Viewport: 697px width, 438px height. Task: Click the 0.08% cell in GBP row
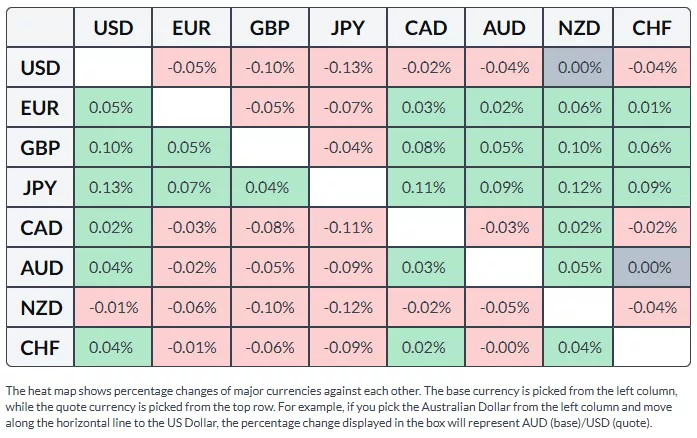(x=426, y=148)
